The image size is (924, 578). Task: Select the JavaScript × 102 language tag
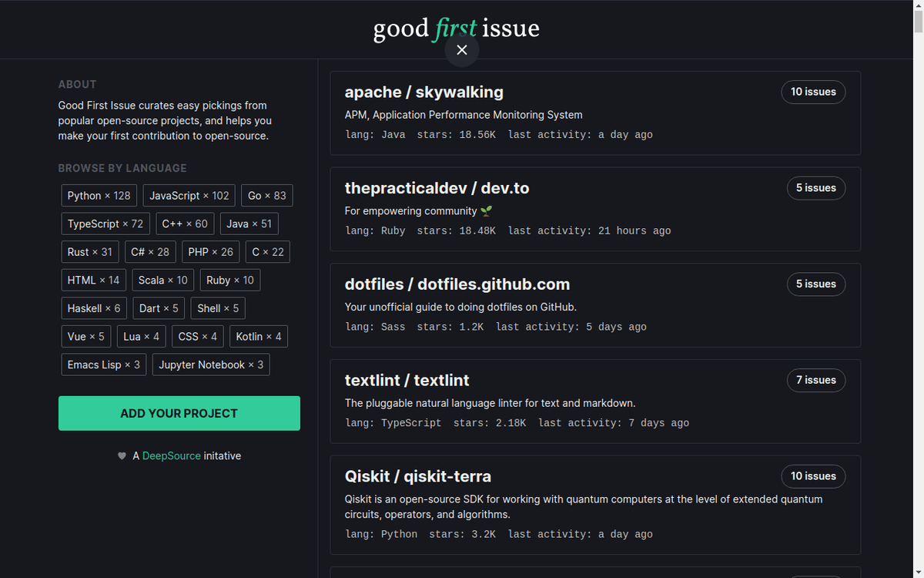pos(189,196)
